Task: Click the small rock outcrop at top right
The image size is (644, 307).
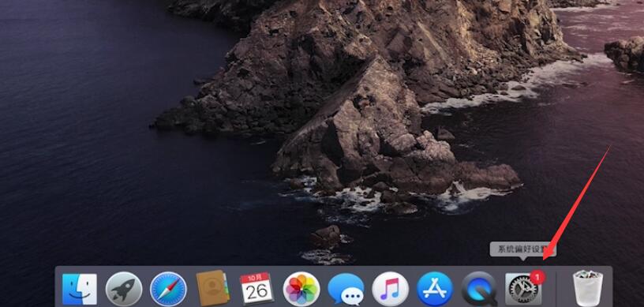Action: pyautogui.click(x=625, y=54)
